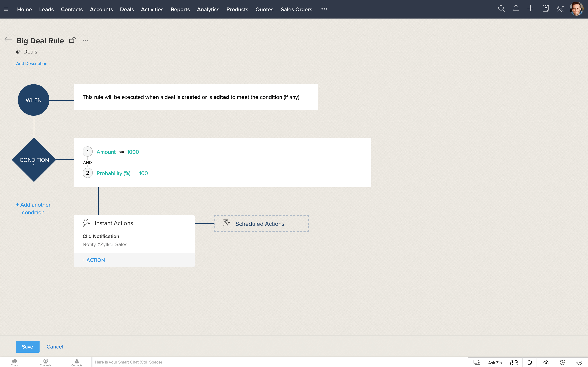Viewport: 588px width, 367px height.
Task: Open the calendar icon in header
Action: [x=545, y=9]
